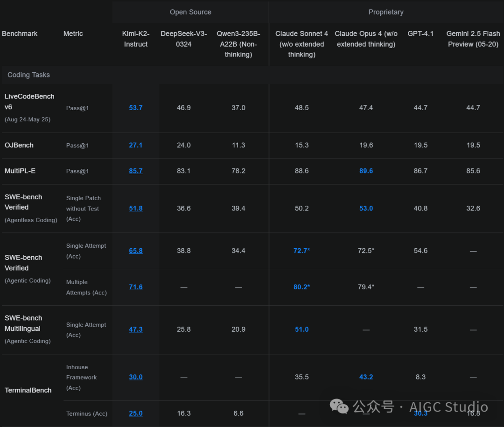Viewport: 504px width, 427px height.
Task: Select the 51.0 Multilingual Sonnet 4 score
Action: point(301,329)
